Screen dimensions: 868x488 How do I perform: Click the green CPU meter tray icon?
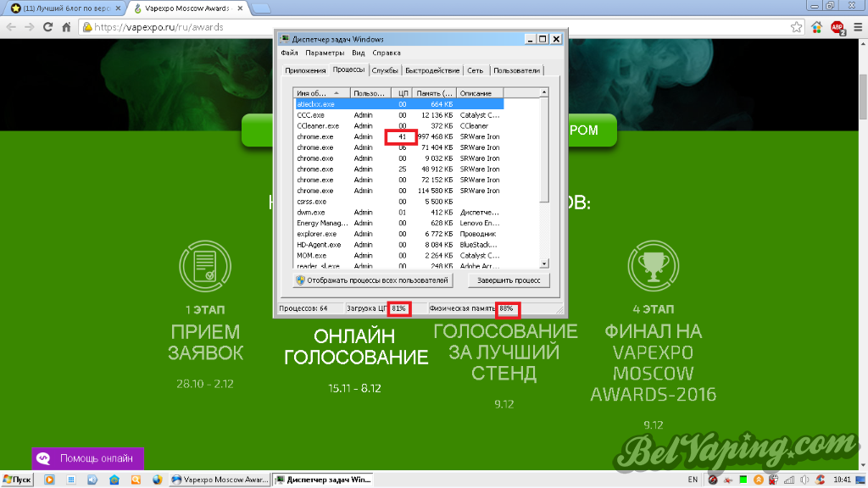743,480
